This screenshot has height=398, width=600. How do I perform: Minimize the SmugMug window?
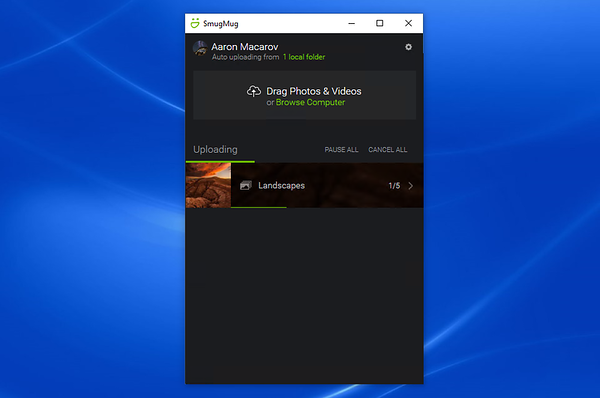point(352,23)
